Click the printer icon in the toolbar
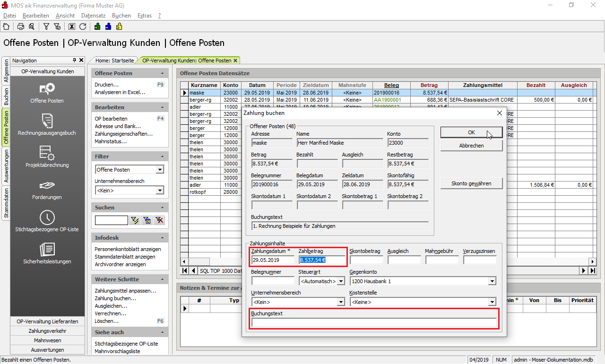This screenshot has height=364, width=605. (x=21, y=26)
